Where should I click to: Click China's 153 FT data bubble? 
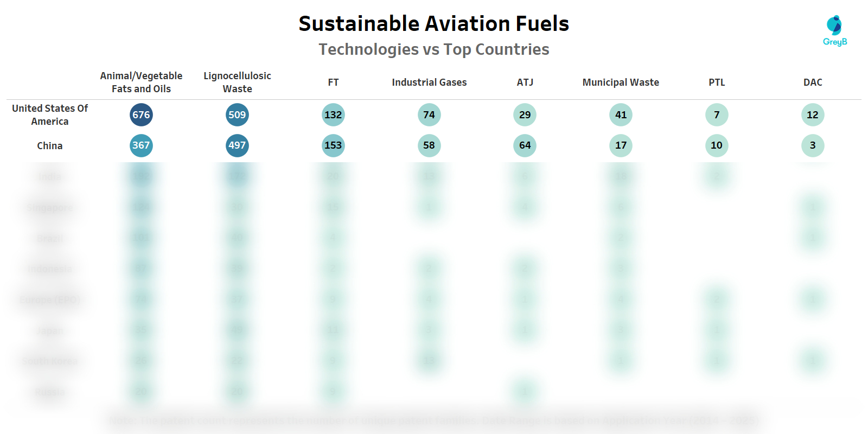pos(333,145)
